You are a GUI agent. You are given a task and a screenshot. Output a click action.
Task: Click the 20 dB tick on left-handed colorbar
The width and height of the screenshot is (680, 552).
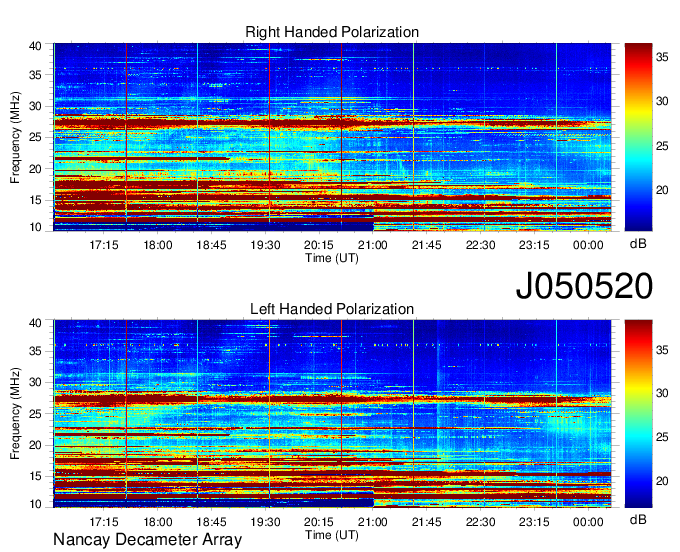pos(662,481)
